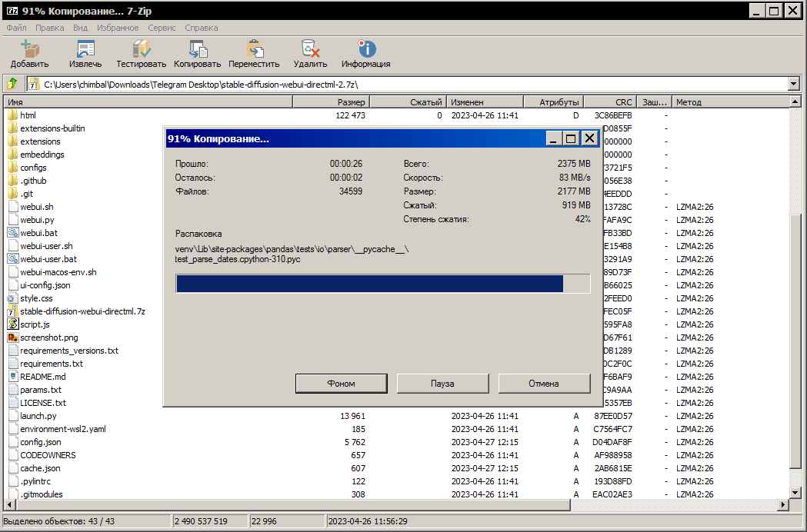This screenshot has height=532, width=807.
Task: Select the config.json file row
Action: coord(396,442)
